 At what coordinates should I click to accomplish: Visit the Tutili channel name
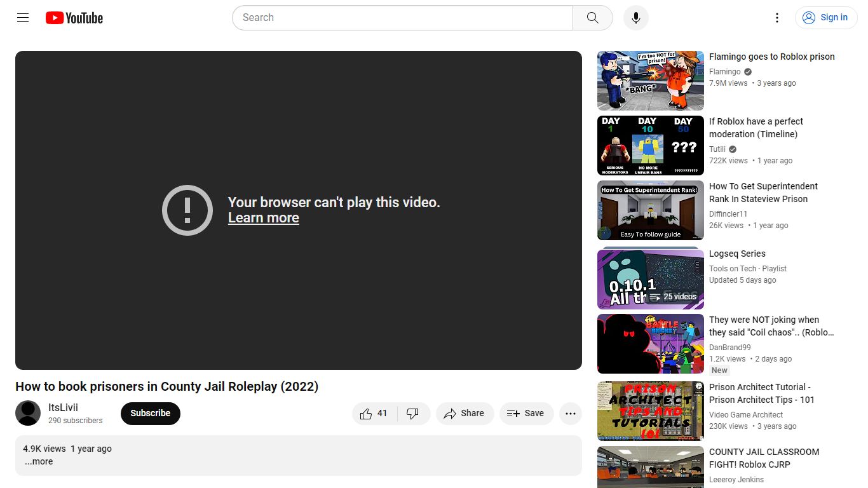click(x=717, y=149)
